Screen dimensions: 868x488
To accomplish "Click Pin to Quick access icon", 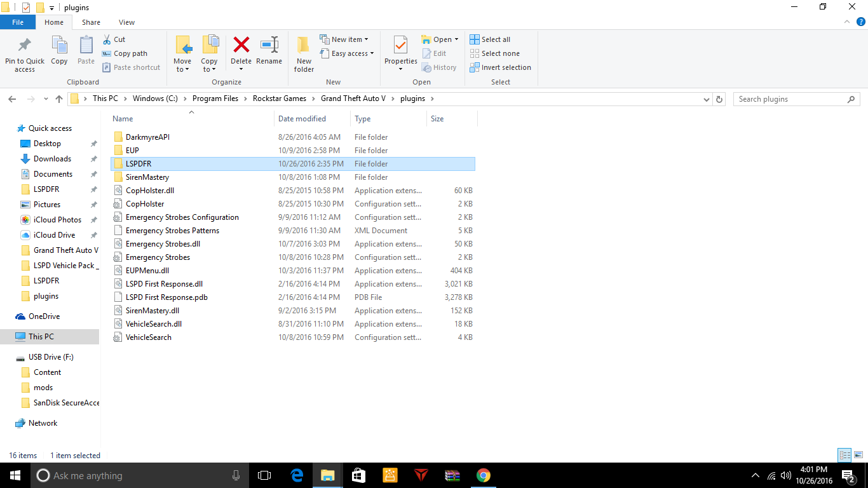I will pos(25,45).
